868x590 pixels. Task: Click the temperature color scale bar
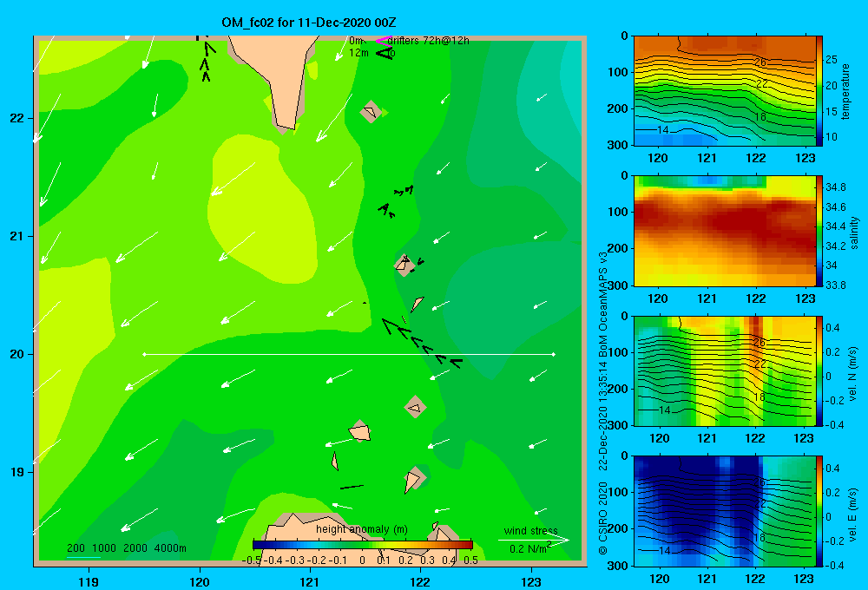coord(819,90)
